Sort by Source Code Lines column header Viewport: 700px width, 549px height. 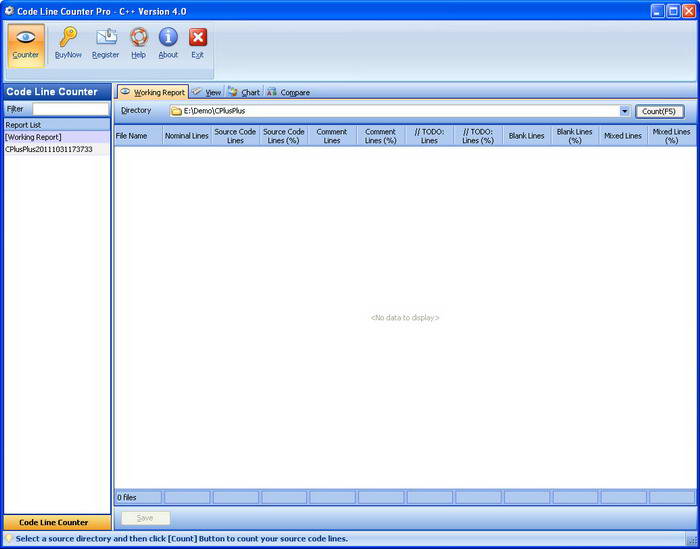click(235, 136)
